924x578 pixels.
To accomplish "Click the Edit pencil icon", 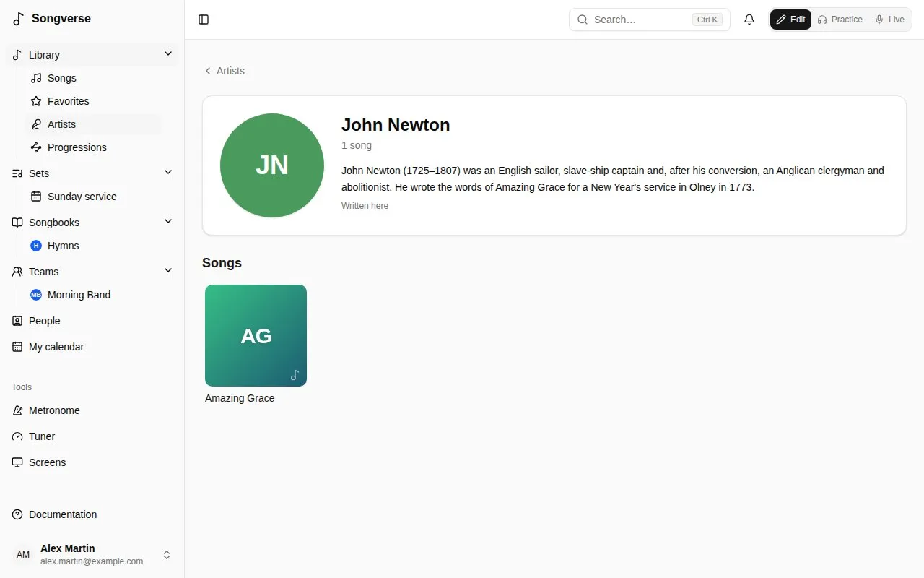I will [x=780, y=20].
